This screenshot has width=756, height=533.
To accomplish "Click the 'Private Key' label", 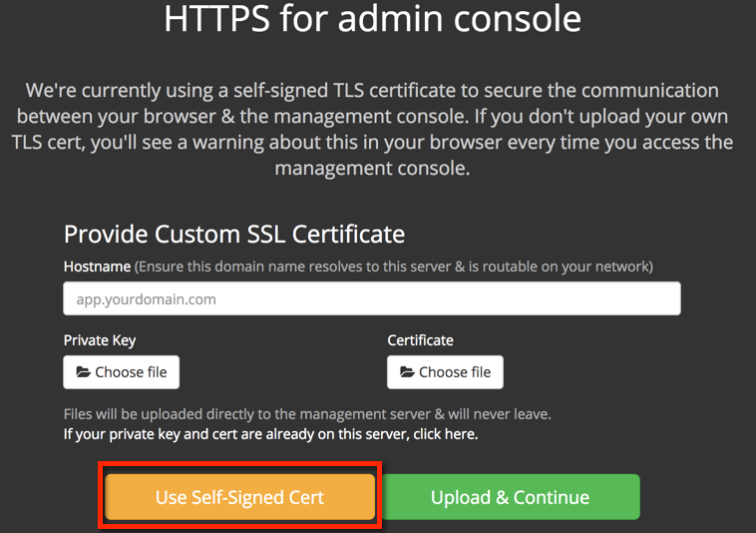I will [x=100, y=340].
